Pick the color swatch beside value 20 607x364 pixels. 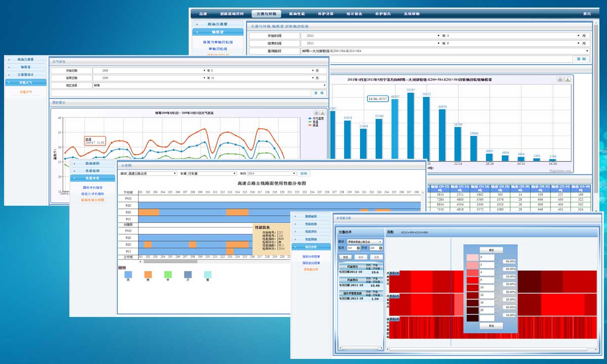click(x=472, y=310)
